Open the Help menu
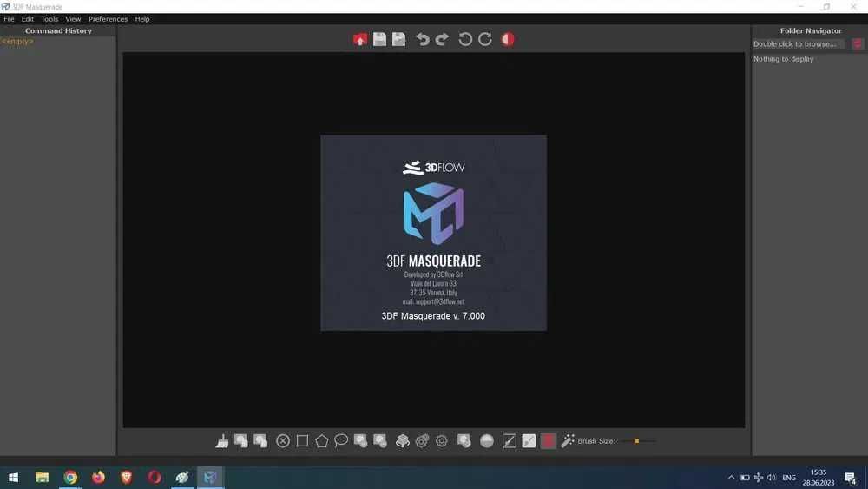The height and width of the screenshot is (489, 868). 142,19
